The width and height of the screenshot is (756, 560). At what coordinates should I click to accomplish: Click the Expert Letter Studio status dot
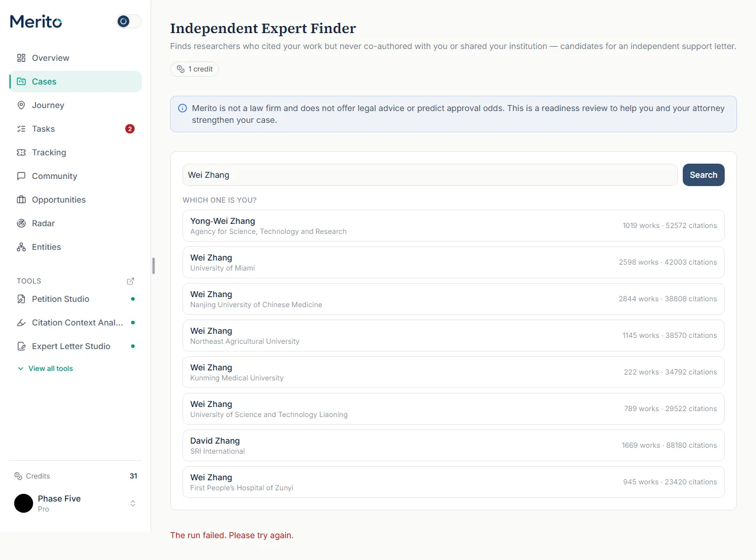[x=133, y=346]
